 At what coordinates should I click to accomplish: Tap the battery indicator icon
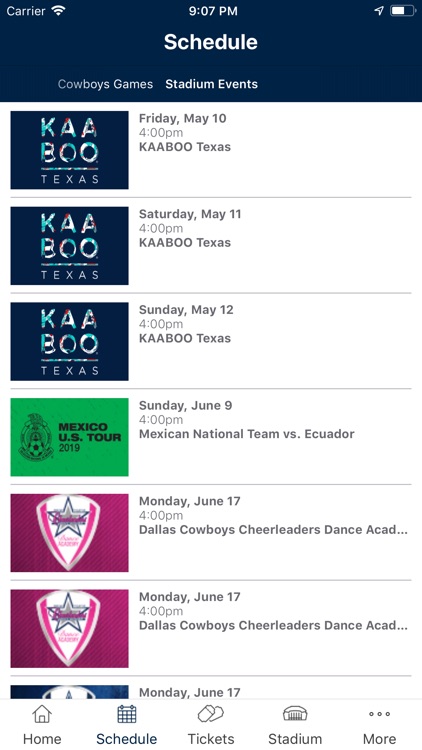click(x=402, y=11)
